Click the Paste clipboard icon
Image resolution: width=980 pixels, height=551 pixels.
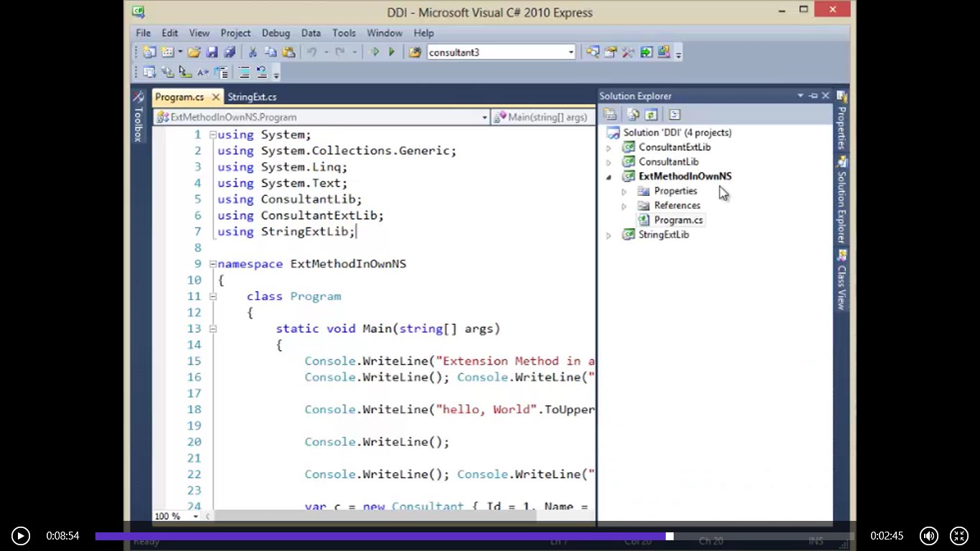click(288, 52)
